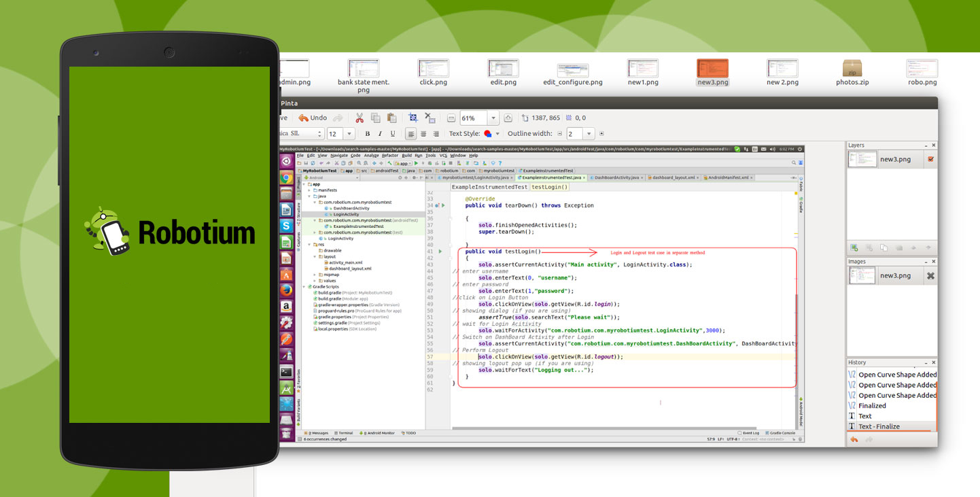Decrease outline width with minus button
This screenshot has width=980, height=497.
click(x=560, y=134)
